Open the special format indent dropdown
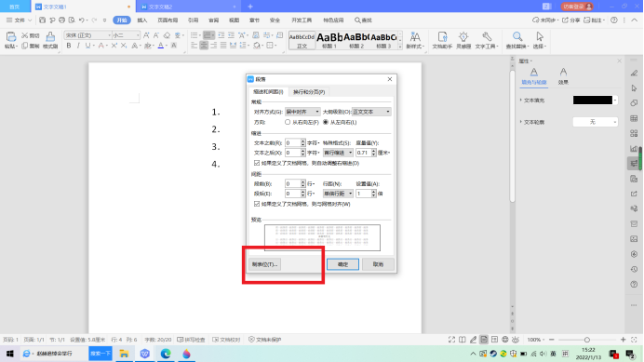 [x=338, y=153]
